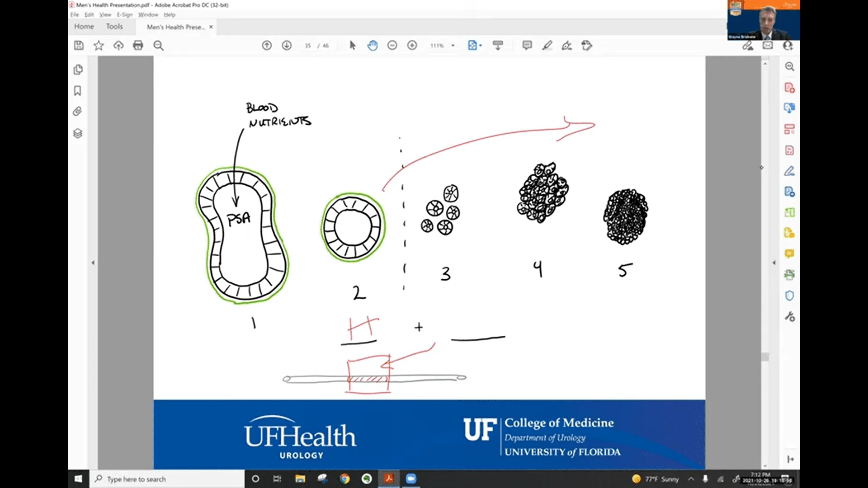Zoom in with the plus button

click(x=412, y=45)
